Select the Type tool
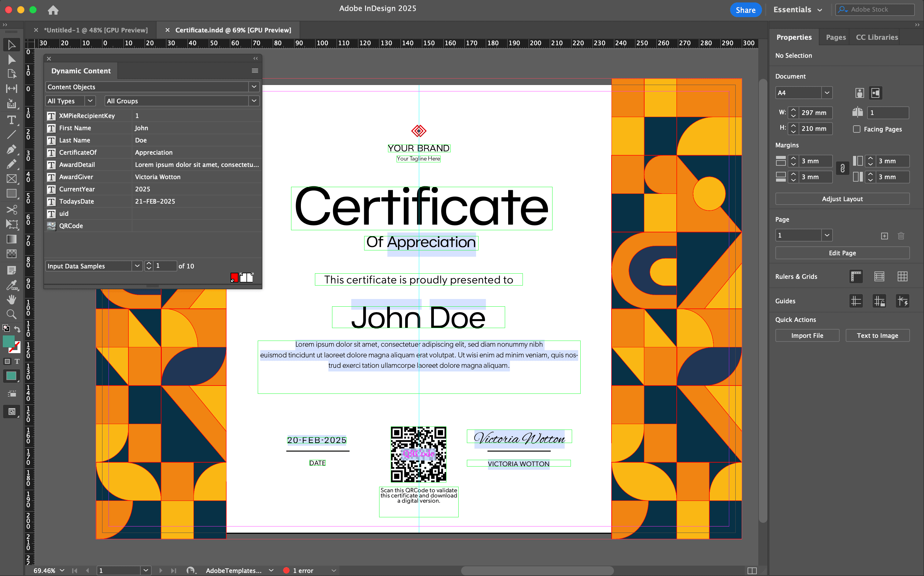 [x=11, y=120]
